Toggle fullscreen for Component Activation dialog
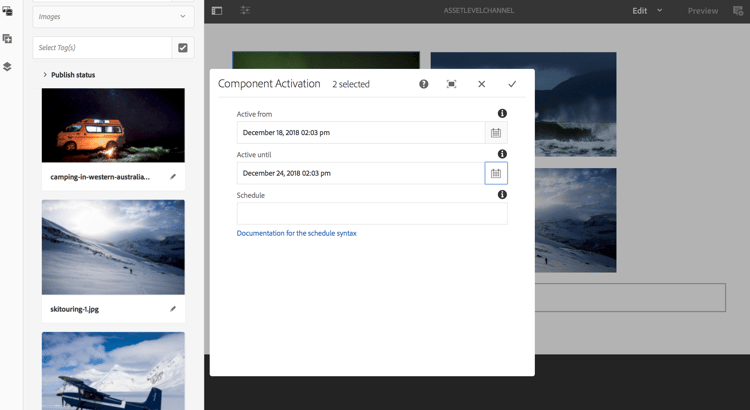 451,84
